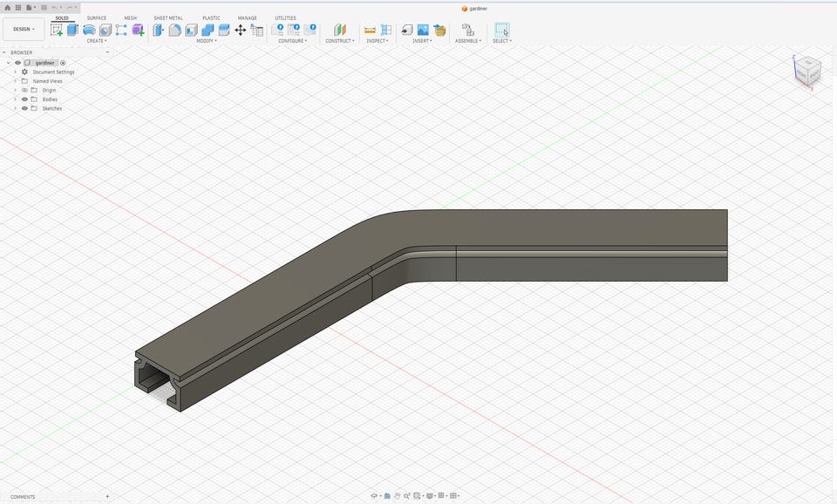Open the Insert dropdown menu
The width and height of the screenshot is (837, 504).
tap(422, 41)
